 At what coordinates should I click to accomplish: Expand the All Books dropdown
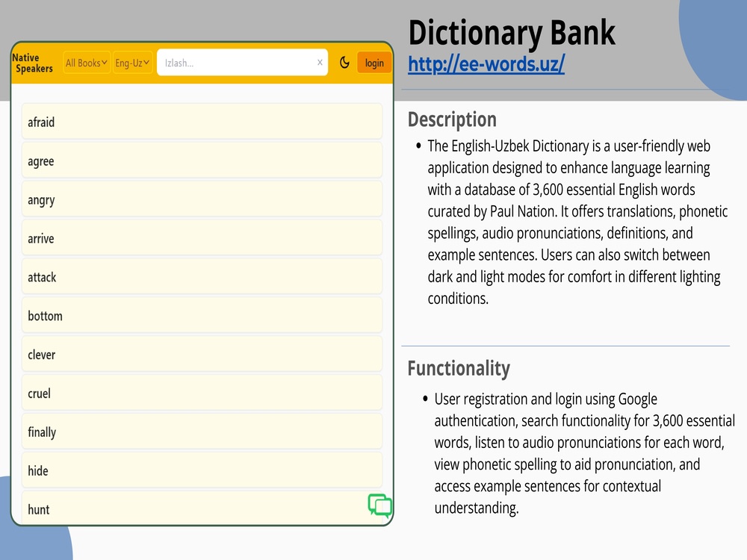(x=86, y=63)
